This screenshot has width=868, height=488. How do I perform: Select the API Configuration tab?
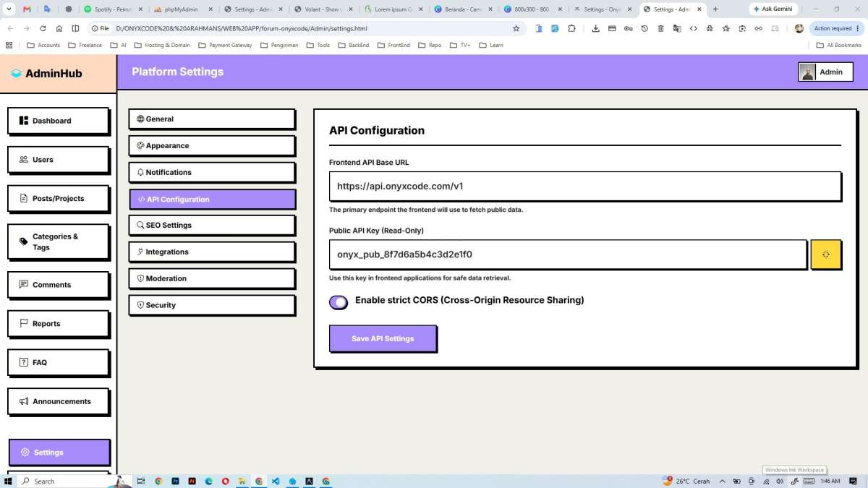pyautogui.click(x=212, y=199)
